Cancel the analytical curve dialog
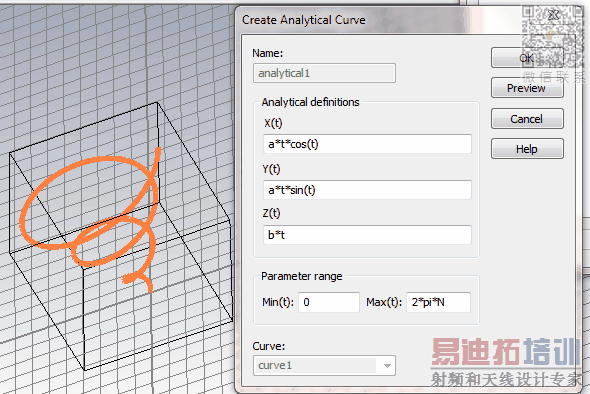The width and height of the screenshot is (590, 394). (x=527, y=119)
